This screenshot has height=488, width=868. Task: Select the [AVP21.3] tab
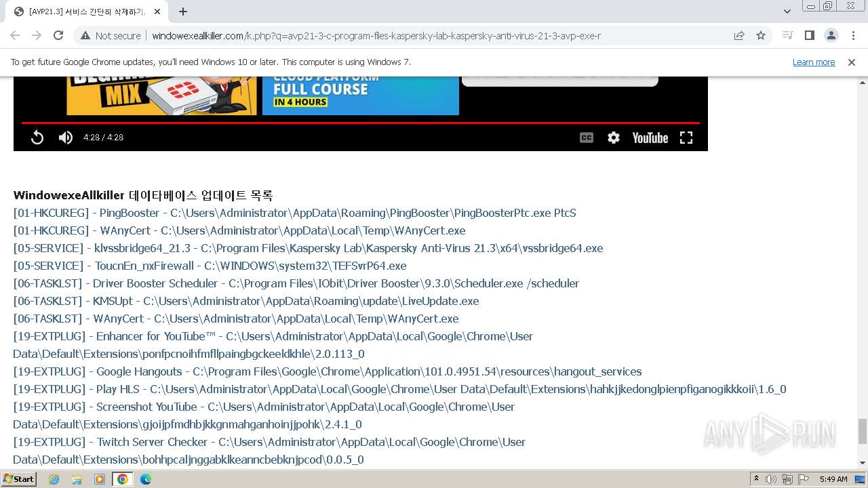(87, 12)
